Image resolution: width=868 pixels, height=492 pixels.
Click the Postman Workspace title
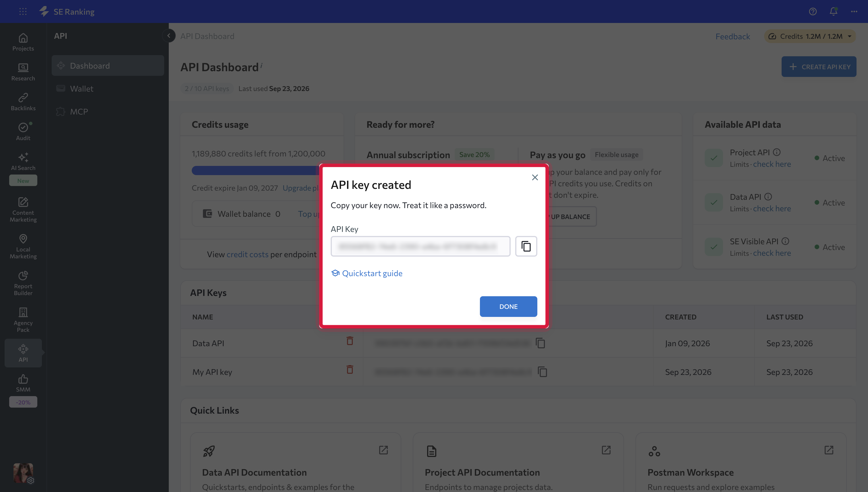point(690,472)
